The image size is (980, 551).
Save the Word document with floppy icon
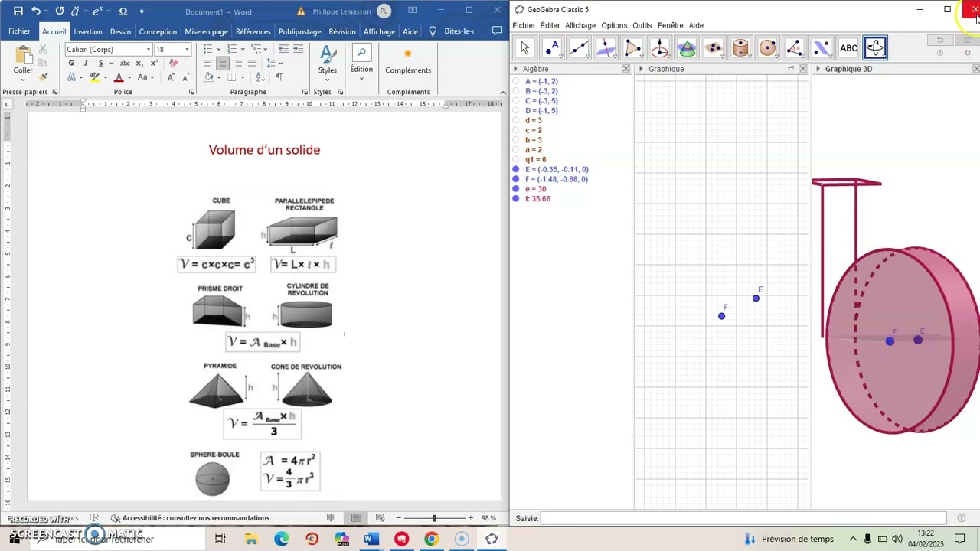pos(18,11)
